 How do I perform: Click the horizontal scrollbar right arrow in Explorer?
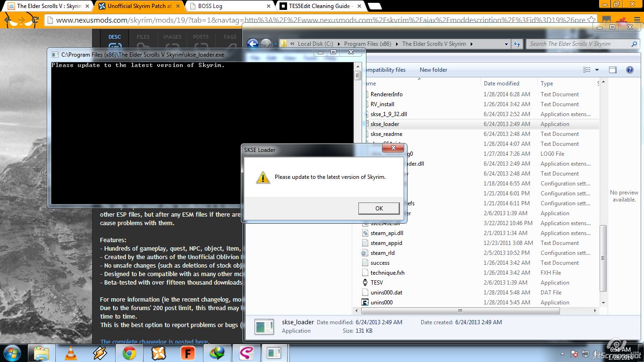596,311
